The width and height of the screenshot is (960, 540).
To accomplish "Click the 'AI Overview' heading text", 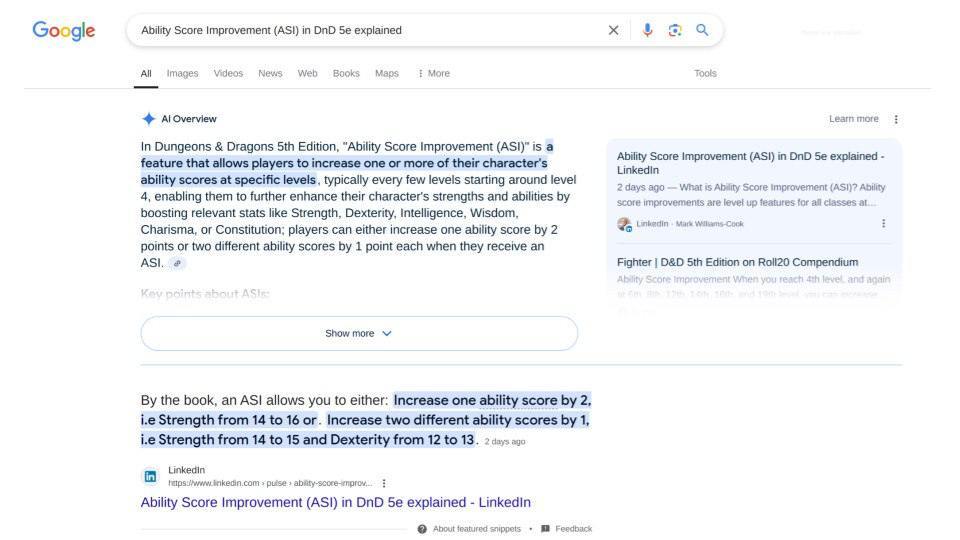I will coord(189,119).
